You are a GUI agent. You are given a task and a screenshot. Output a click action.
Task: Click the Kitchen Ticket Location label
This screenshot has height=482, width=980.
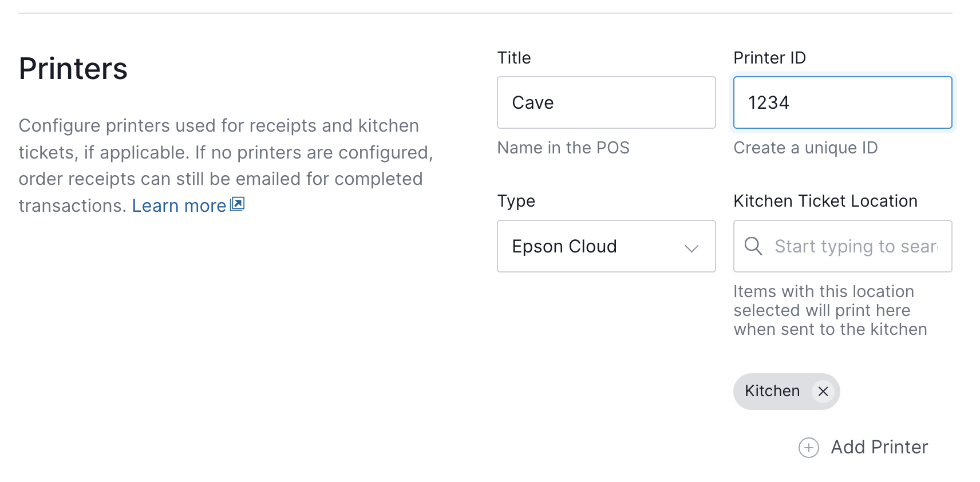tap(825, 201)
